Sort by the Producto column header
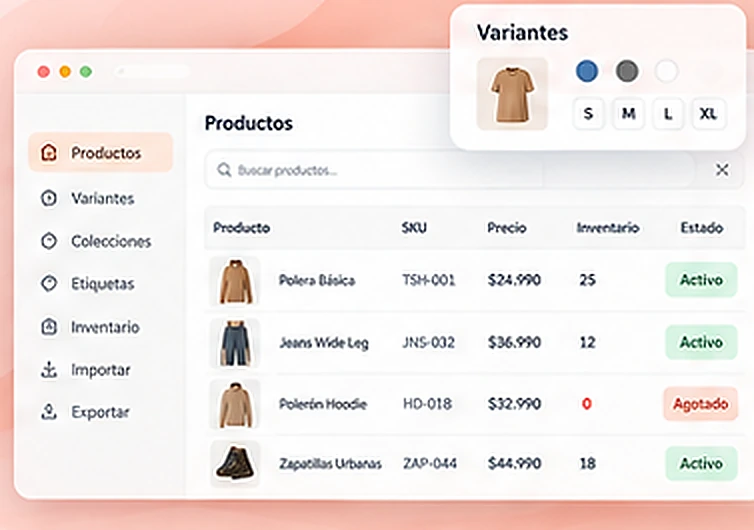The width and height of the screenshot is (754, 530). point(241,227)
